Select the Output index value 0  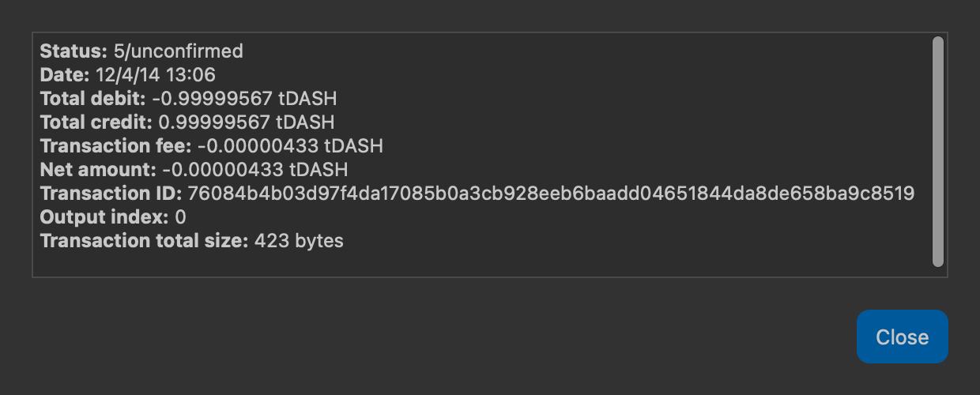[x=180, y=217]
